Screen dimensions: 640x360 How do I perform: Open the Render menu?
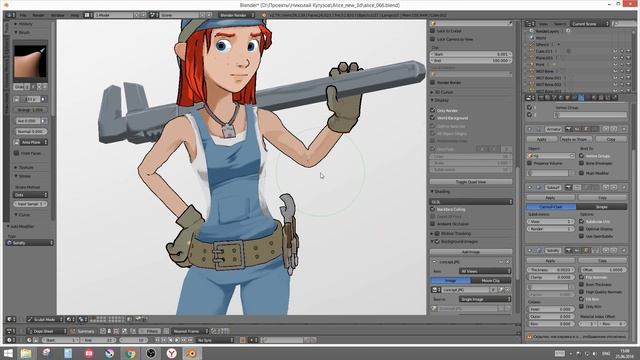click(x=38, y=15)
